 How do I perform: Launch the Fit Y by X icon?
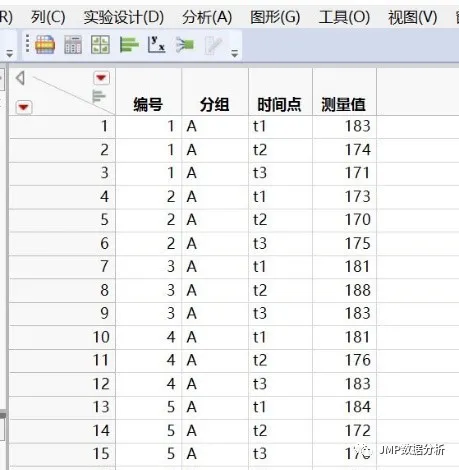156,45
